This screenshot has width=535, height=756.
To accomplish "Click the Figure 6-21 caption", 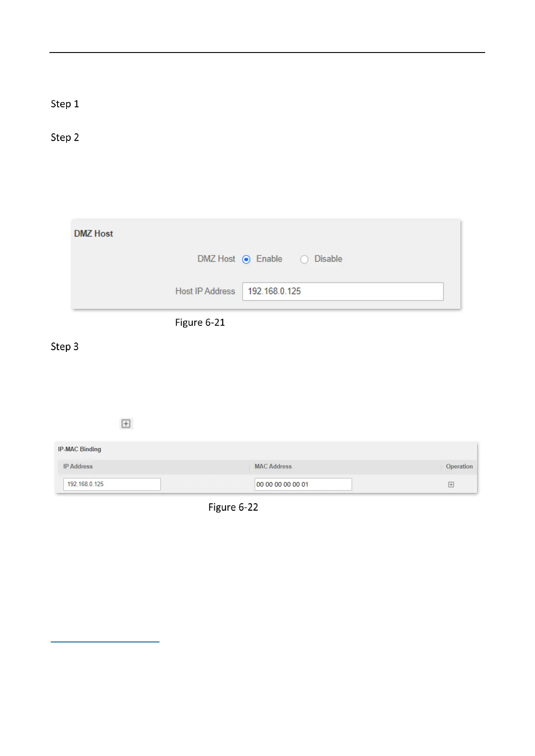I will 200,322.
